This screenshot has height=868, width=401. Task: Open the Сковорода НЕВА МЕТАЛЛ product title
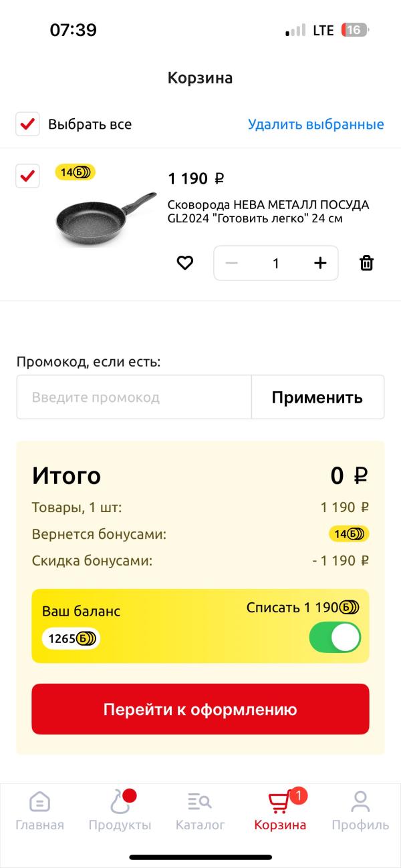(x=268, y=211)
